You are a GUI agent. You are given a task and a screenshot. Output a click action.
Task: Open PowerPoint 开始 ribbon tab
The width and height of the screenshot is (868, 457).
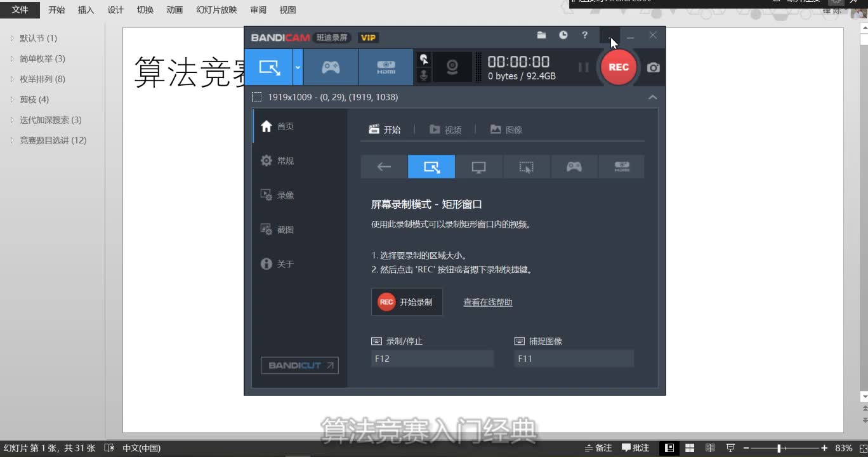coord(56,10)
